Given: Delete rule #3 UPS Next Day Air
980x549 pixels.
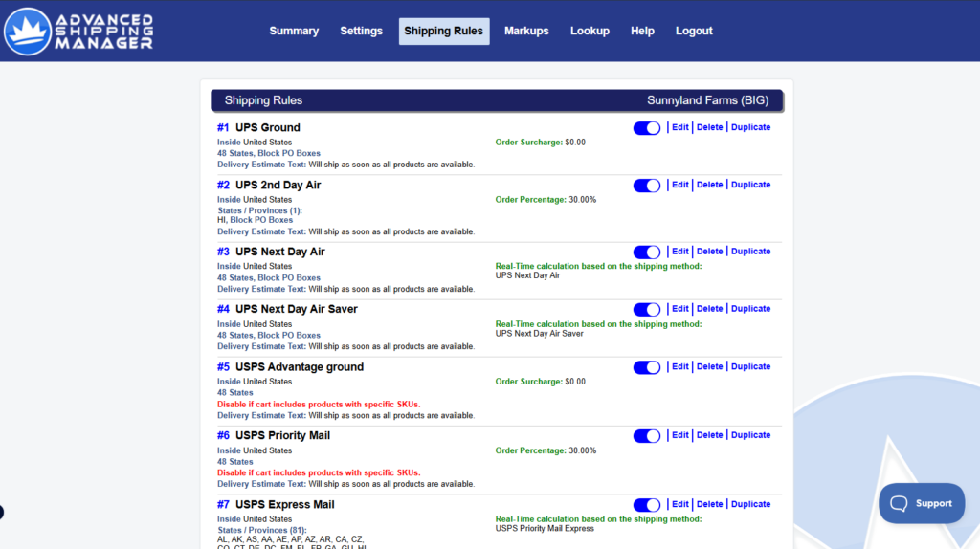Looking at the screenshot, I should (709, 252).
